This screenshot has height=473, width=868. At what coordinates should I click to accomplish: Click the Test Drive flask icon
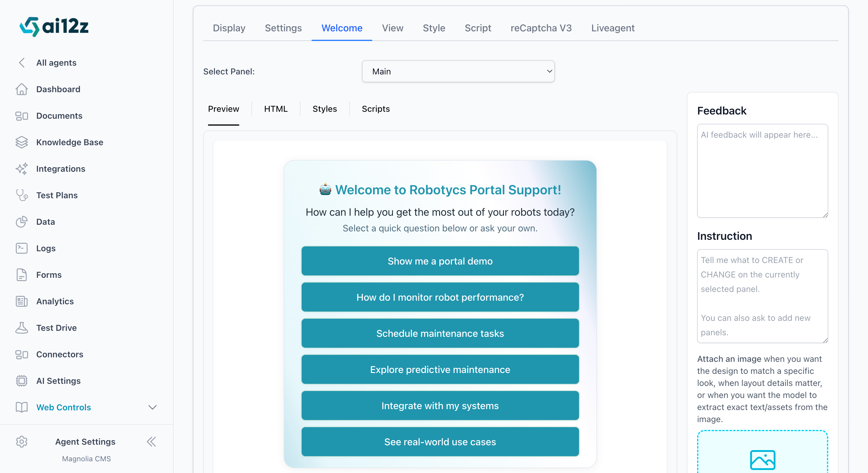coord(22,328)
